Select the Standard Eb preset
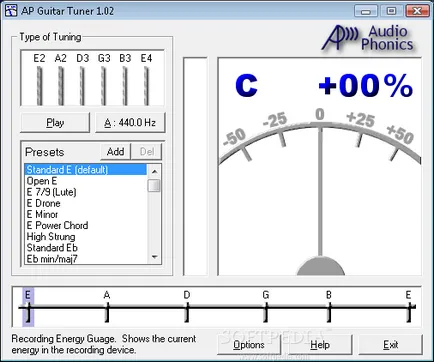The image size is (434, 362). point(86,248)
